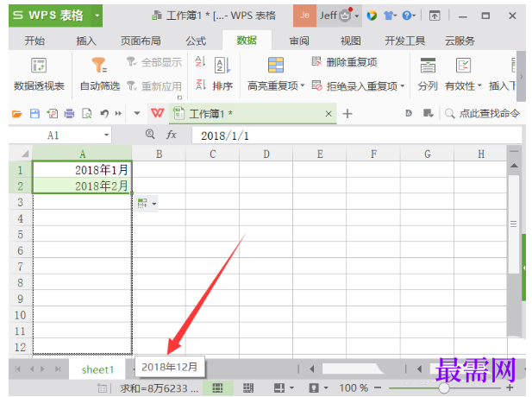The width and height of the screenshot is (532, 397).
Task: Switch to the sheet1 worksheet tab
Action: click(97, 369)
